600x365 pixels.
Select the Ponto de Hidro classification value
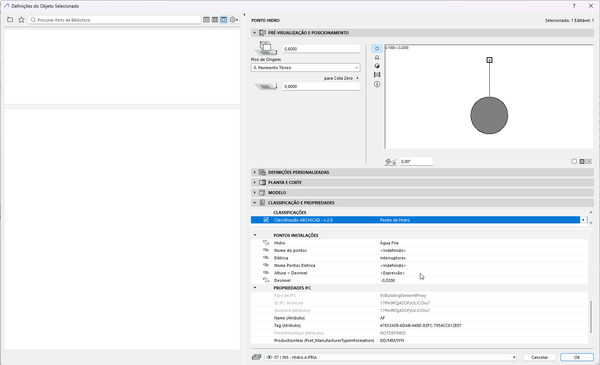[x=395, y=220]
